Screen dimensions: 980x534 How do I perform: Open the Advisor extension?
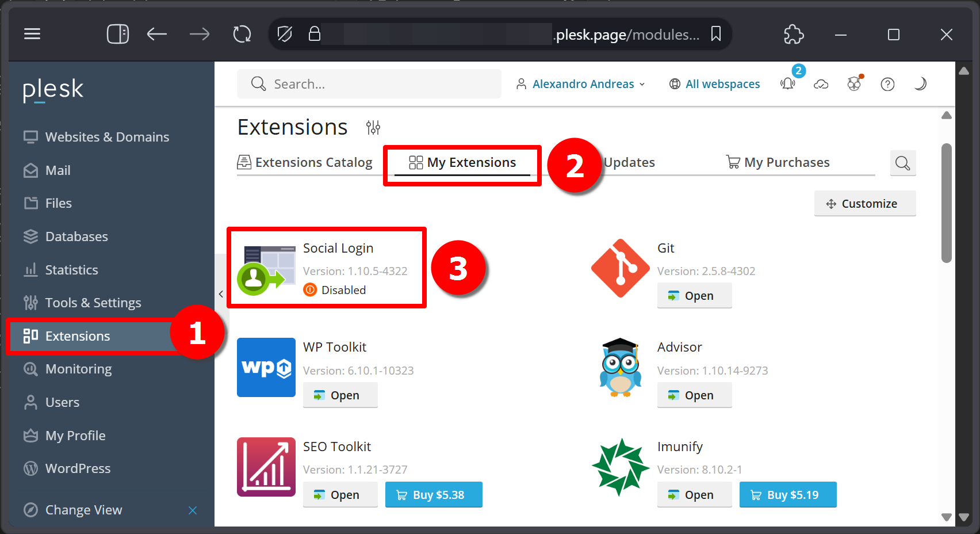click(x=694, y=395)
